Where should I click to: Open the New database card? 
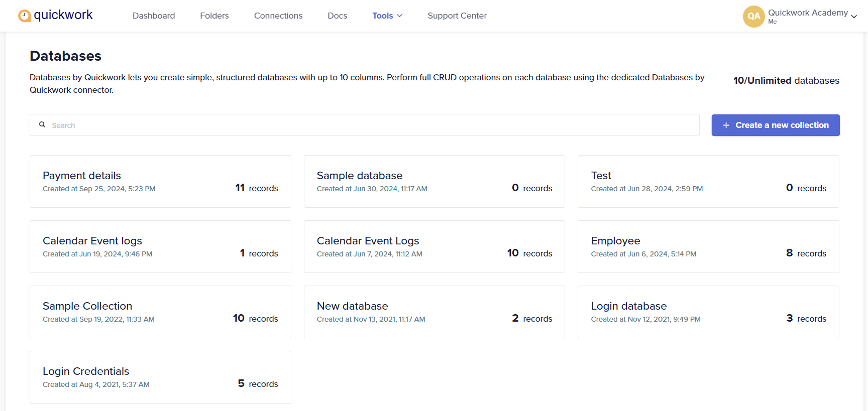pos(435,312)
